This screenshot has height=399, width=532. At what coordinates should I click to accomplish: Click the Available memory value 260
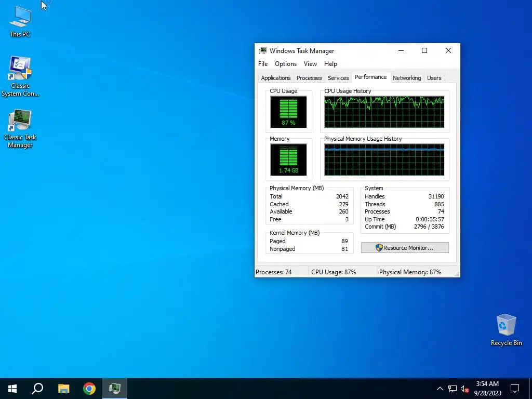point(344,212)
